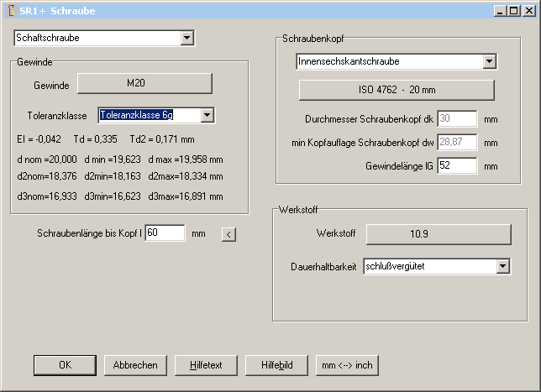Click the SR1+ application icon in title bar
541x392 pixels.
pyautogui.click(x=10, y=11)
